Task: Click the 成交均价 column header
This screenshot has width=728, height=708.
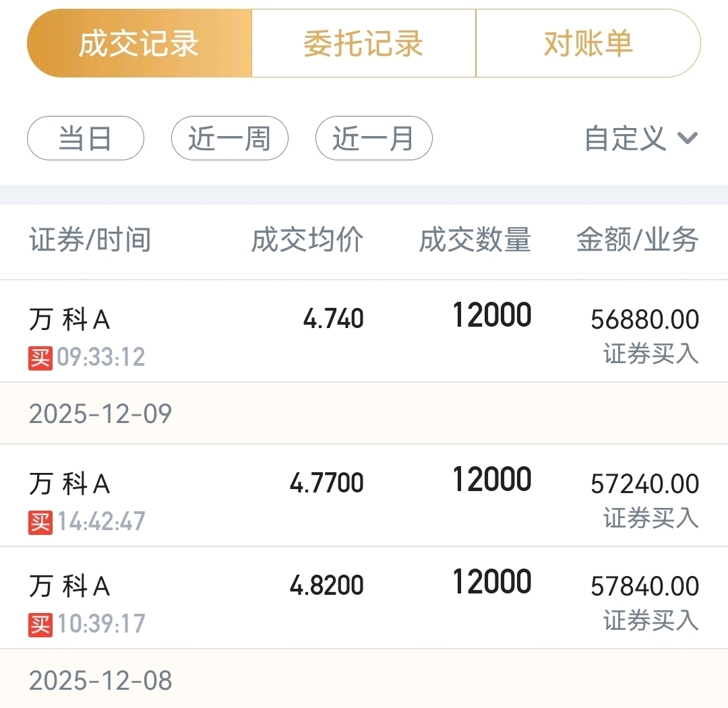Action: [307, 240]
